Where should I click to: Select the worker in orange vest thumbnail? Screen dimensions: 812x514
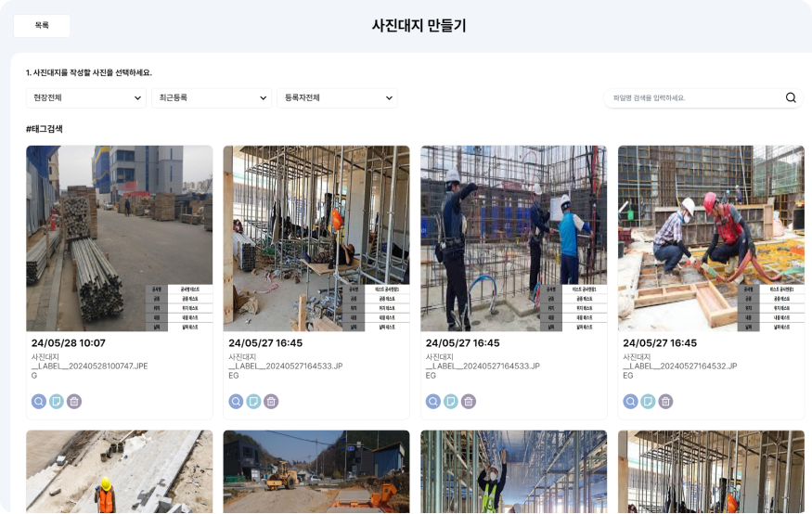pyautogui.click(x=119, y=471)
